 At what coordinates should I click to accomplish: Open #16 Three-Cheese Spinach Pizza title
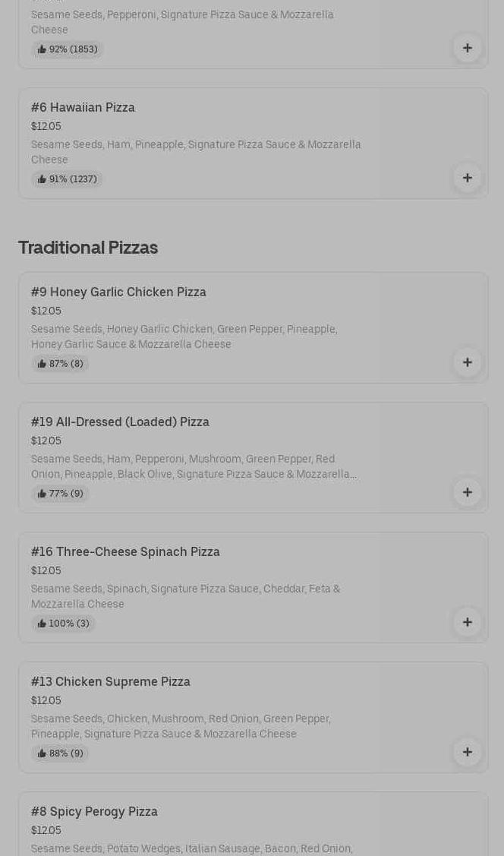click(x=125, y=551)
